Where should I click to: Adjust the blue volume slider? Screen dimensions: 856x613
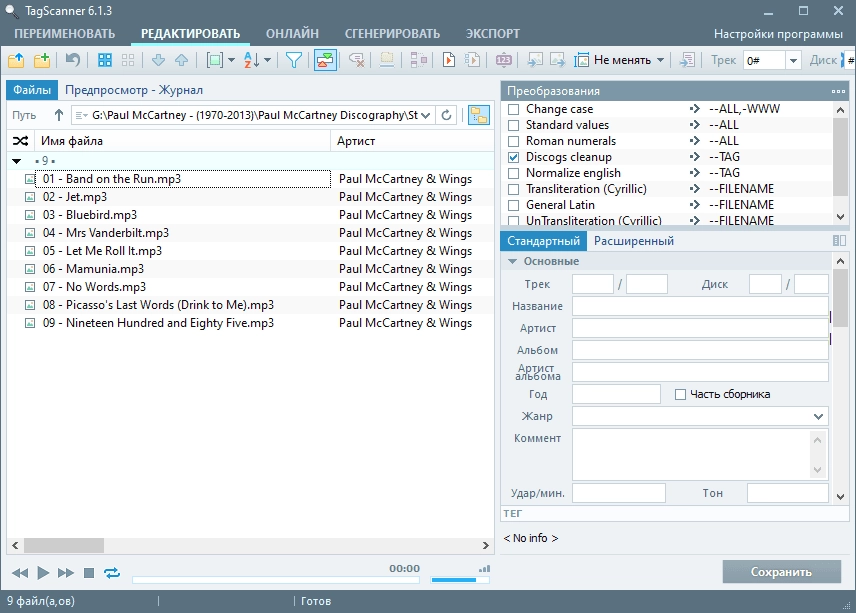click(460, 580)
